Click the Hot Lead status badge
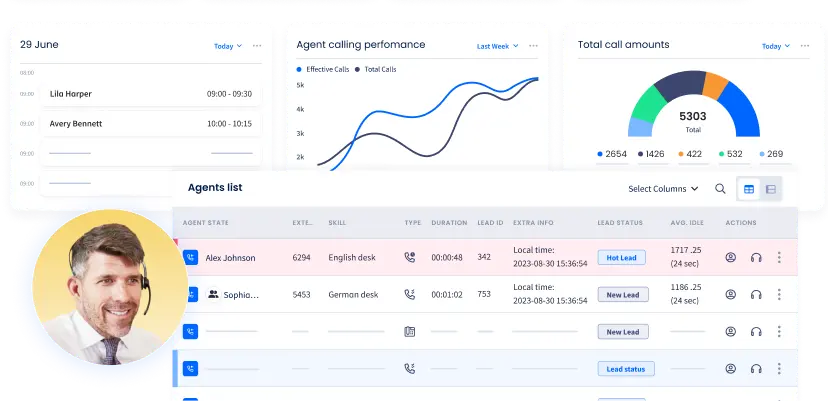This screenshot has height=401, width=828. click(622, 258)
